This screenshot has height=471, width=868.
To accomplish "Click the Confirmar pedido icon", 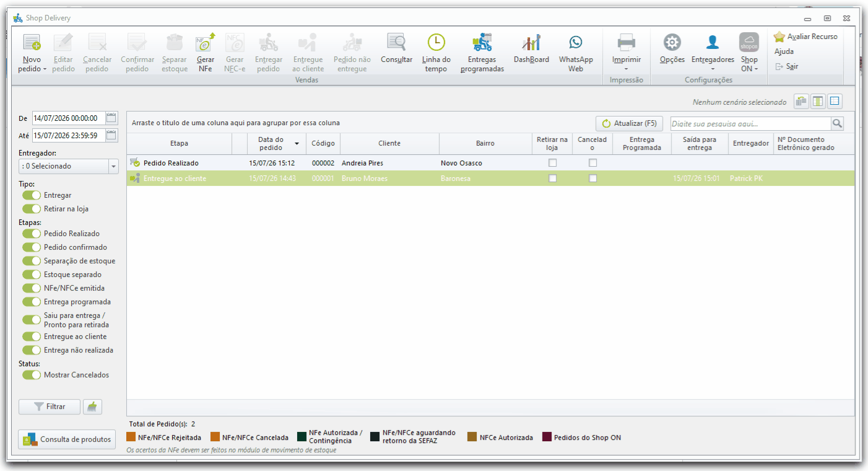I will coord(137,42).
